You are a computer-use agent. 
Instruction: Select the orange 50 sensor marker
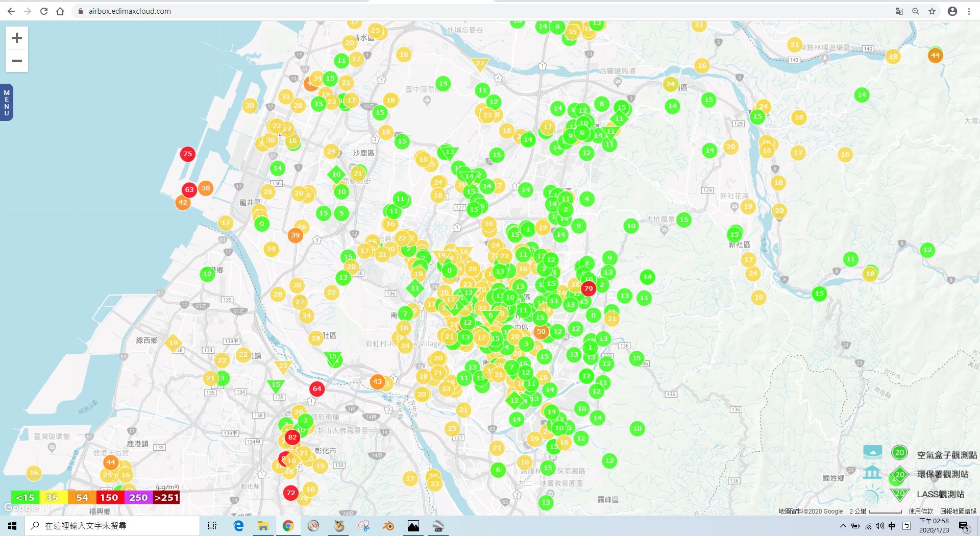click(541, 331)
